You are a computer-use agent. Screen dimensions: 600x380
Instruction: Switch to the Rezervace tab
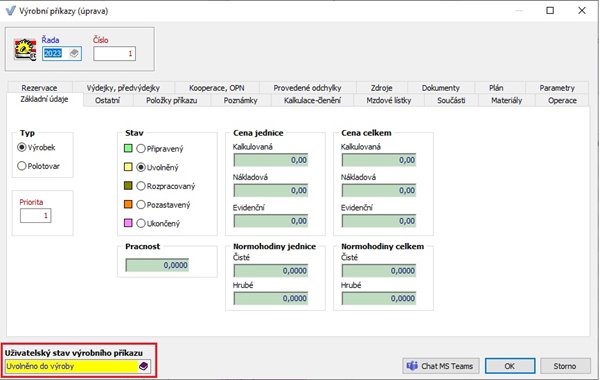(39, 88)
